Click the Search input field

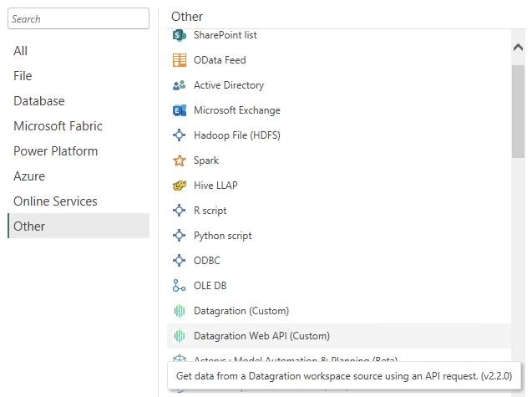79,18
